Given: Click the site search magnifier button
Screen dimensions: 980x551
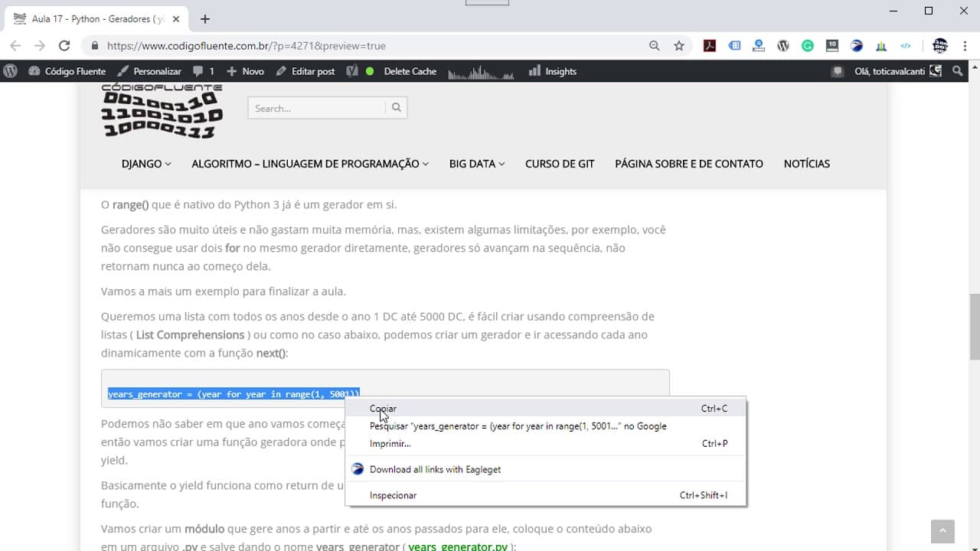Looking at the screenshot, I should [397, 108].
